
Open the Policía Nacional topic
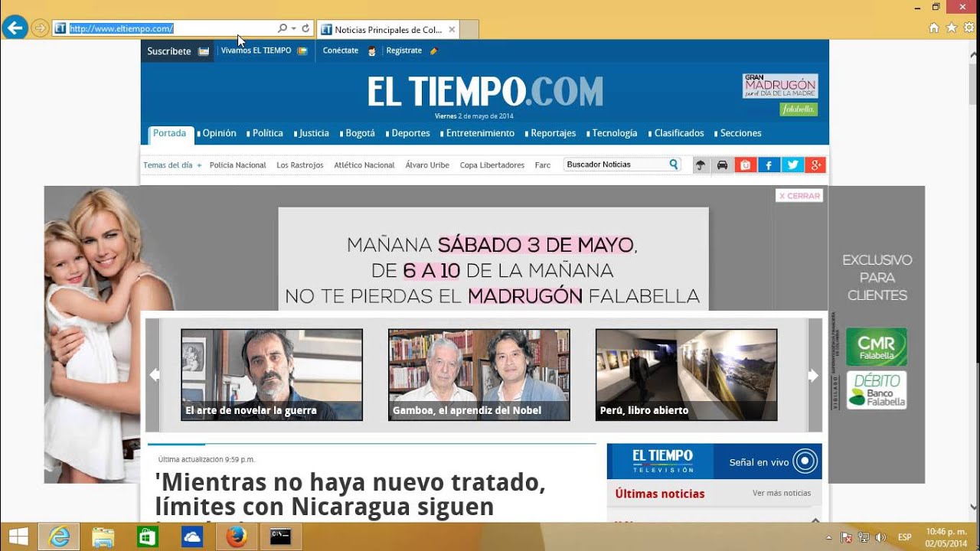click(237, 165)
